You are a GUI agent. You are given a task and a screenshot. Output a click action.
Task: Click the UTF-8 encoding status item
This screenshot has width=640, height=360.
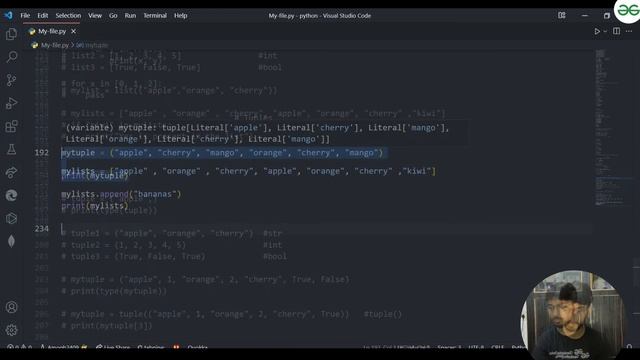coord(476,347)
